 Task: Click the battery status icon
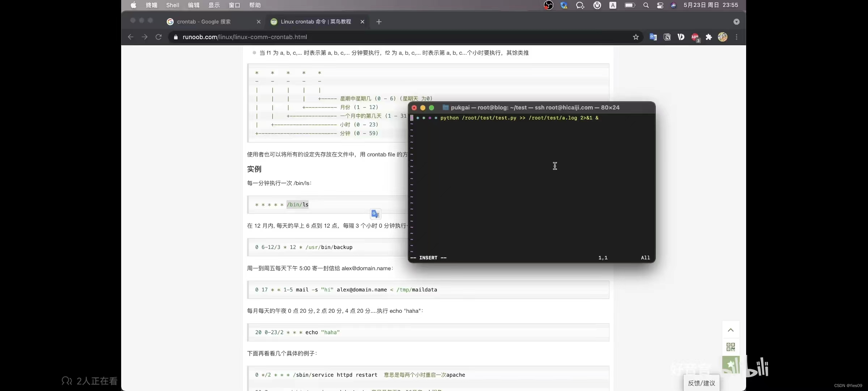click(630, 5)
